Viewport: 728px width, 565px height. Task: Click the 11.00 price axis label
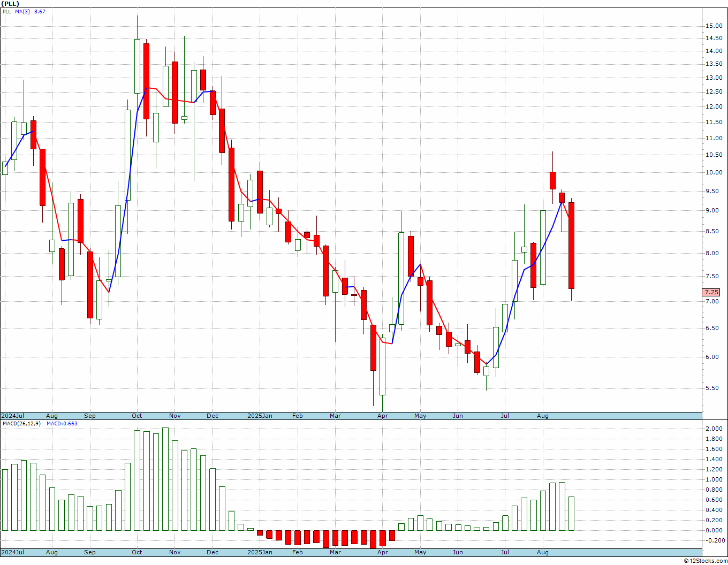point(713,138)
